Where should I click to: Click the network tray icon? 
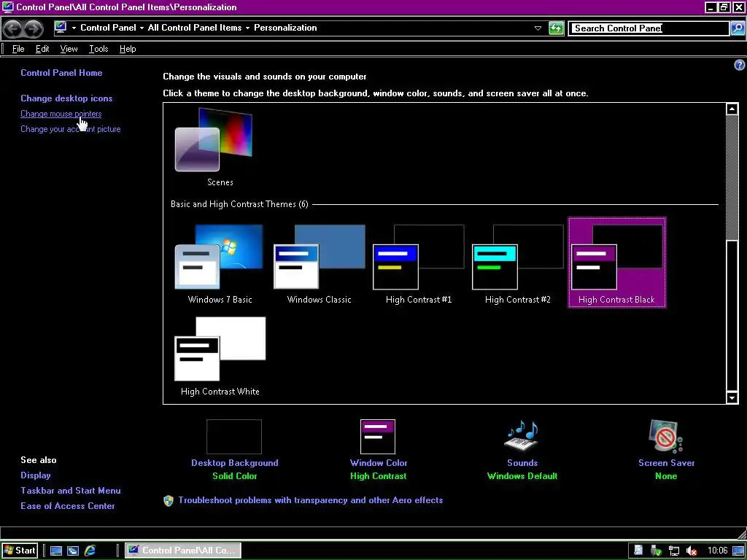click(673, 551)
